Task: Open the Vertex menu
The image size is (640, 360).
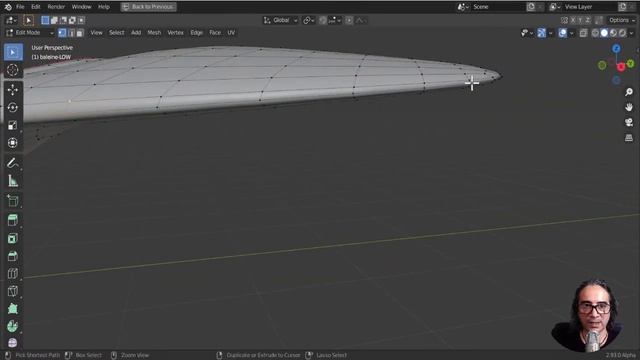Action: click(176, 33)
